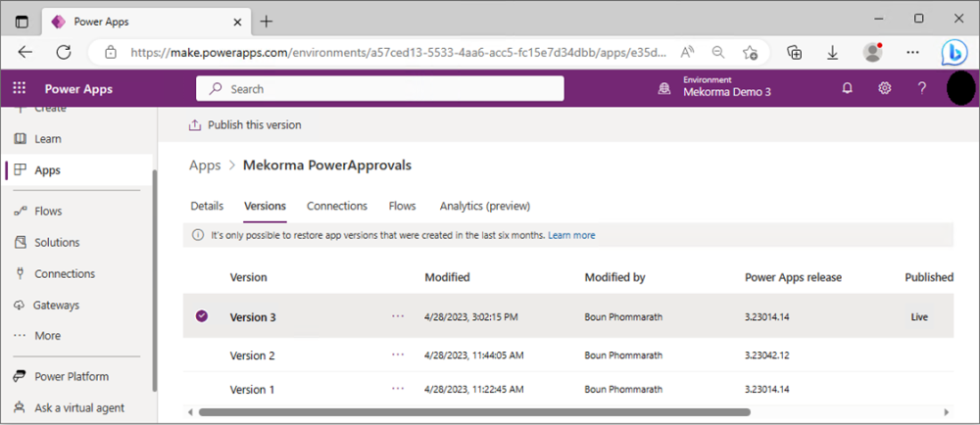
Task: Click the notifications bell icon
Action: coord(848,88)
